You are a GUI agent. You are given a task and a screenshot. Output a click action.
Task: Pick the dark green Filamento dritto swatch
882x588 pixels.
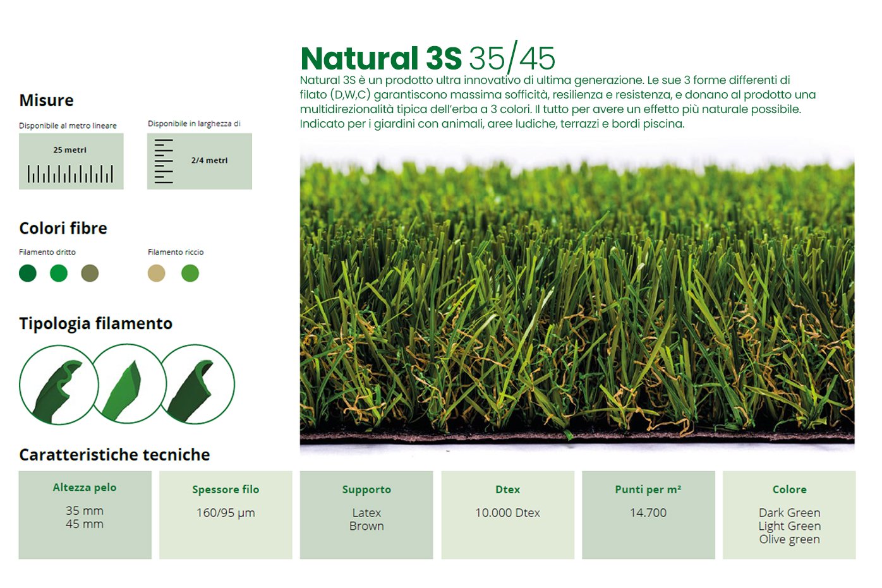point(28,273)
